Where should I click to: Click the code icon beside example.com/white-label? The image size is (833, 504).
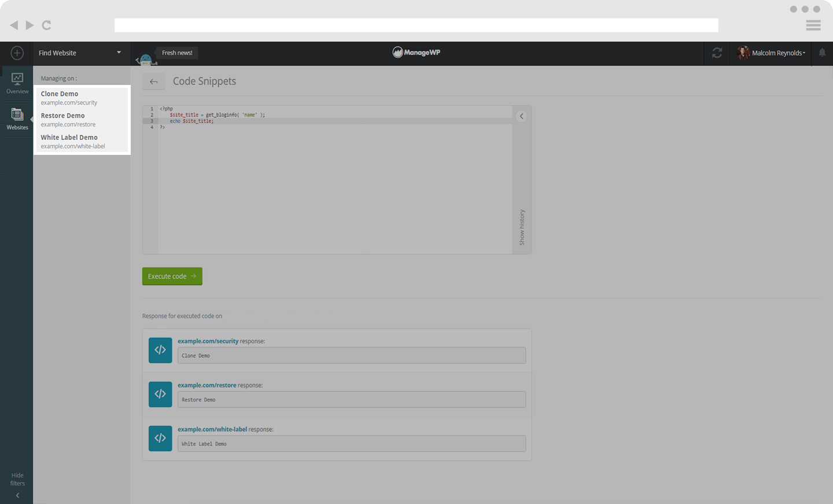point(160,438)
